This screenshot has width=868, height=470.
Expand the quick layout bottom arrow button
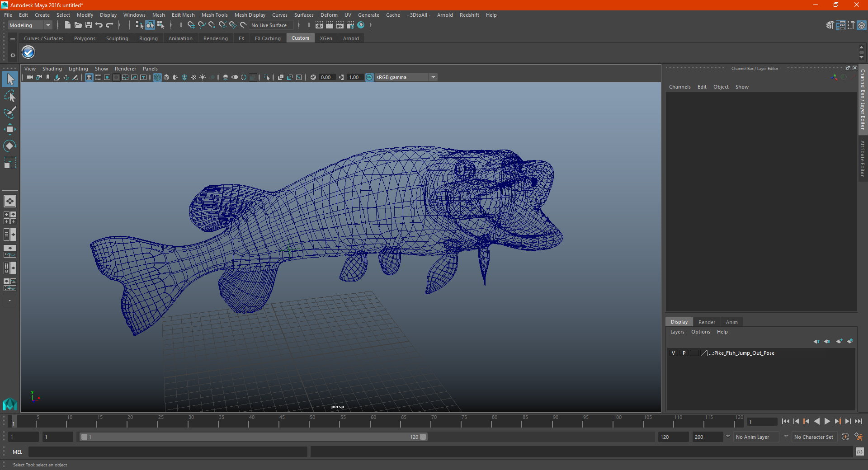pyautogui.click(x=9, y=301)
